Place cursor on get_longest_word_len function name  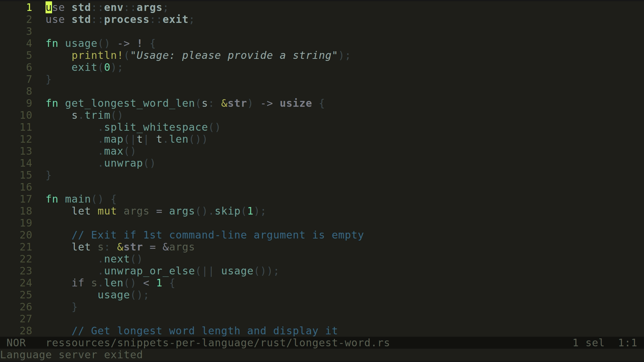[x=130, y=103]
